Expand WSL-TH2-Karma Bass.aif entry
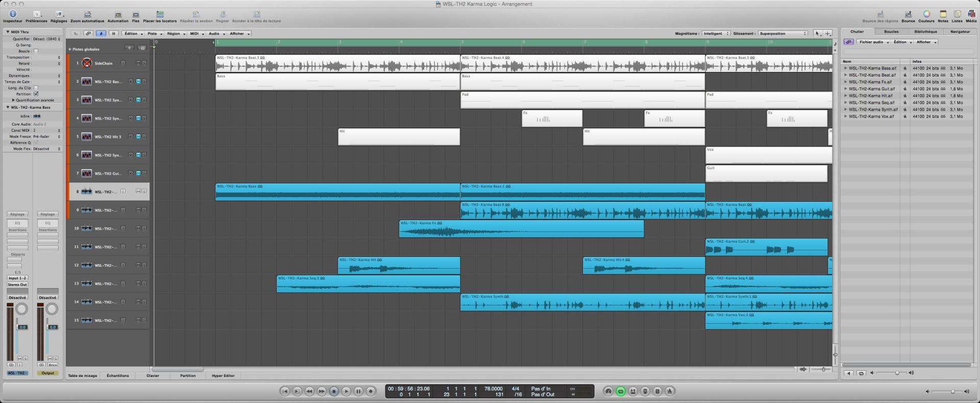 click(x=845, y=68)
